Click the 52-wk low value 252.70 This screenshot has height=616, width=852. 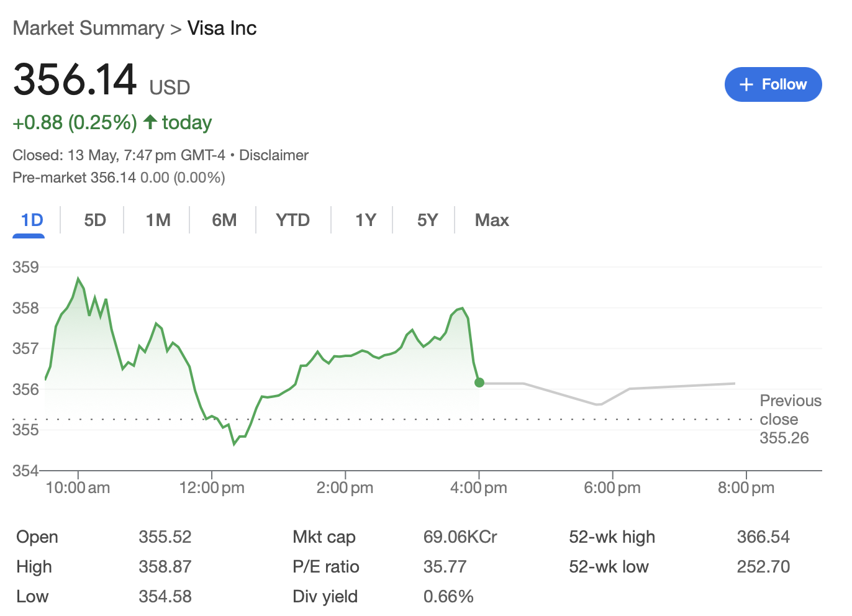tap(763, 566)
